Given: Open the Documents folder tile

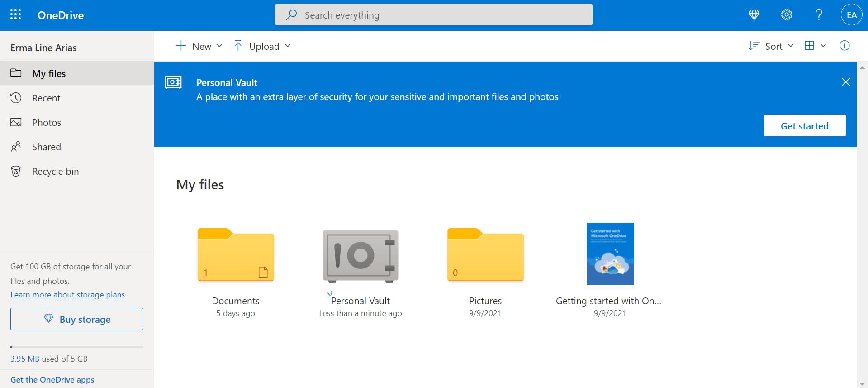Looking at the screenshot, I should (236, 255).
